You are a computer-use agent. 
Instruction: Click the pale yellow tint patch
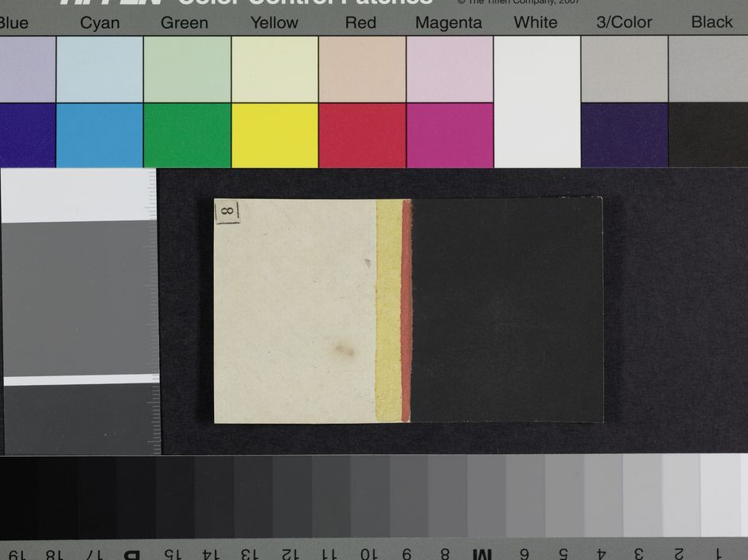pos(275,70)
